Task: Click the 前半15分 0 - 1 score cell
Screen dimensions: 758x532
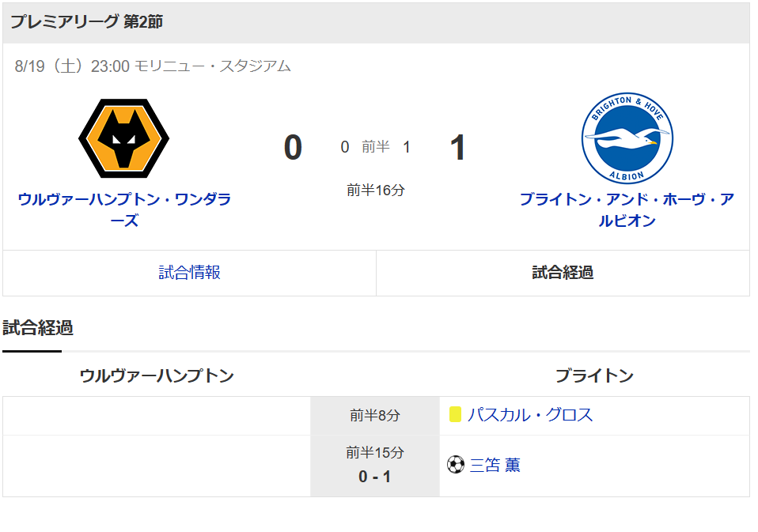Action: pos(375,466)
